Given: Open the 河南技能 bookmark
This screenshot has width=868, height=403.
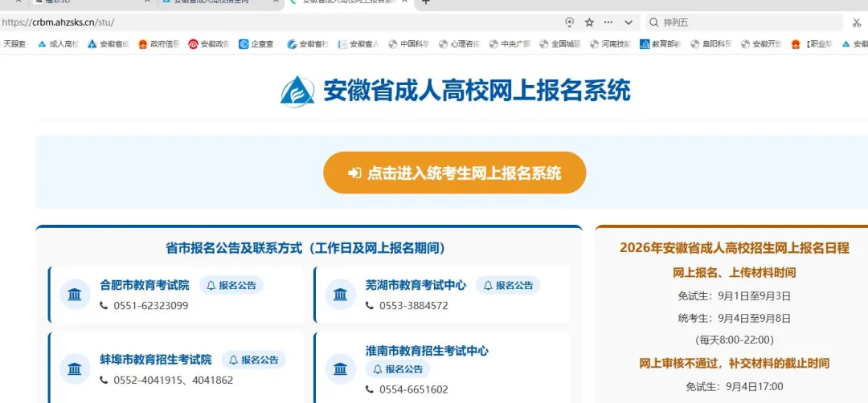Looking at the screenshot, I should tap(610, 44).
